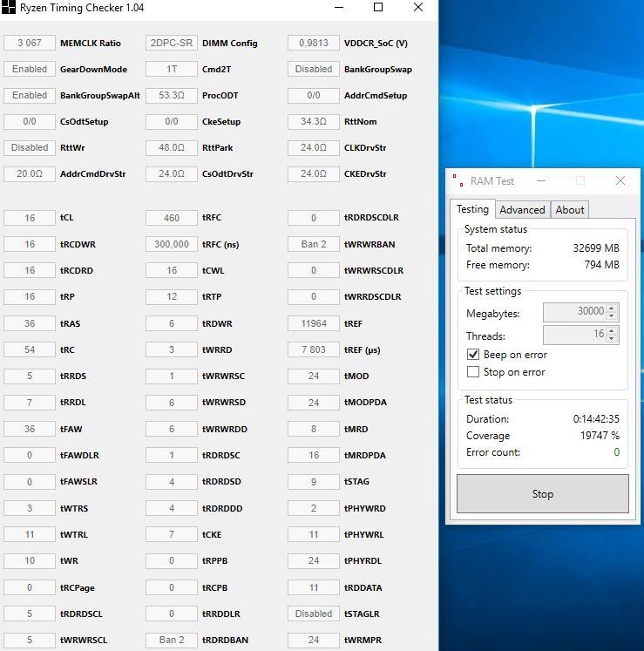This screenshot has width=644, height=651.
Task: Enable the Stop on error checkbox
Action: click(473, 371)
